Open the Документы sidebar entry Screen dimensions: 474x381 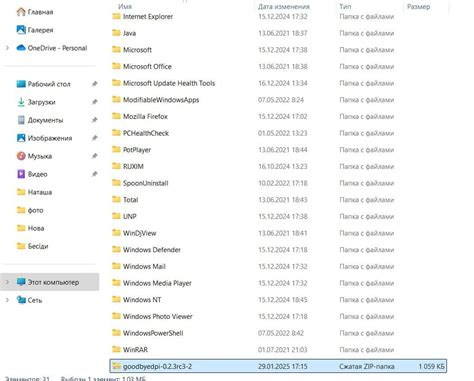[x=45, y=120]
